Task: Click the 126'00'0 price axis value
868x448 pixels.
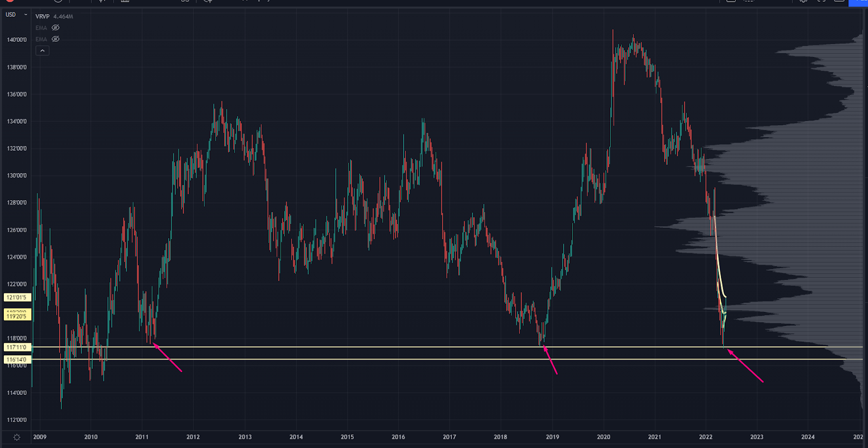Action: click(x=16, y=230)
